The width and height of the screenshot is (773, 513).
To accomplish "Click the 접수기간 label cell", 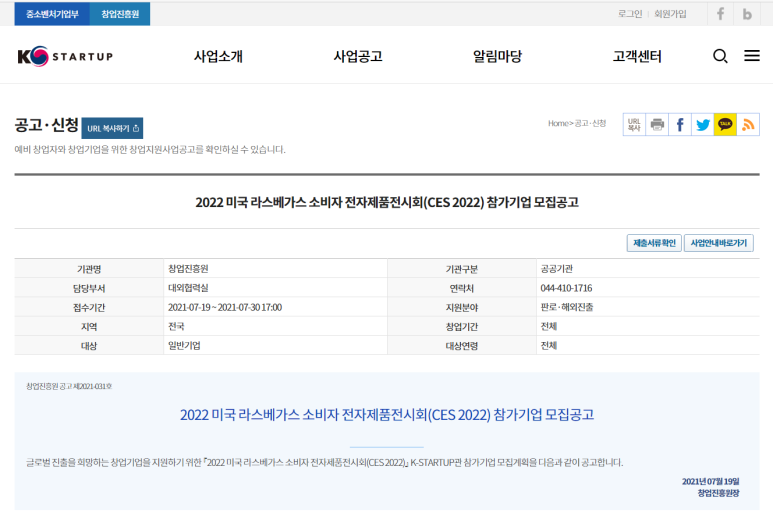I will (89, 307).
